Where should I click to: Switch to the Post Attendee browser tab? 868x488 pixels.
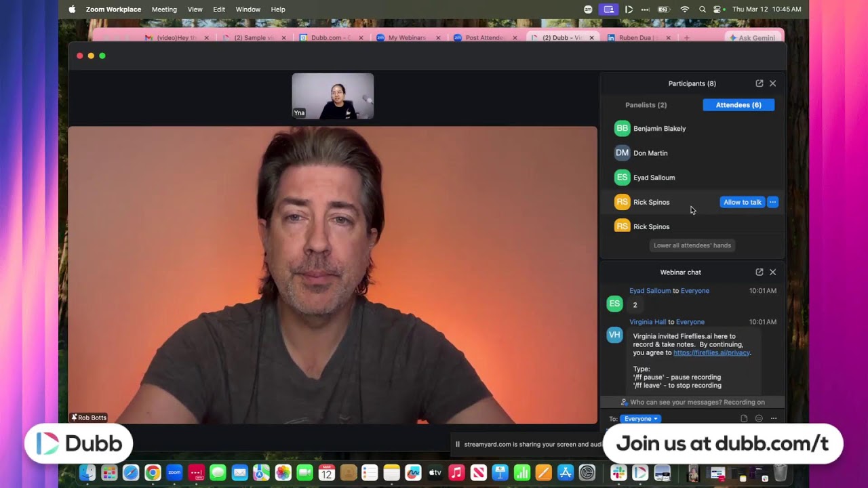[484, 38]
